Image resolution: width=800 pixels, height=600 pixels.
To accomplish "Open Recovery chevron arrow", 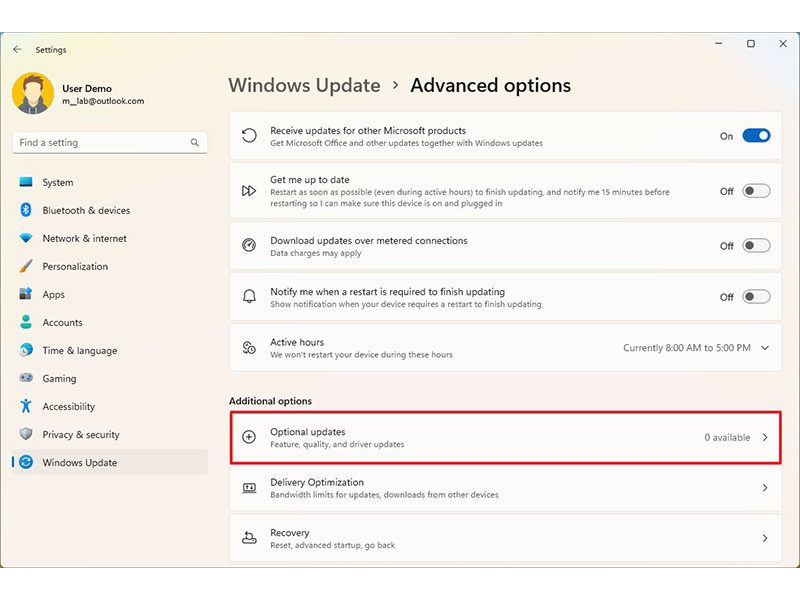I will point(765,538).
